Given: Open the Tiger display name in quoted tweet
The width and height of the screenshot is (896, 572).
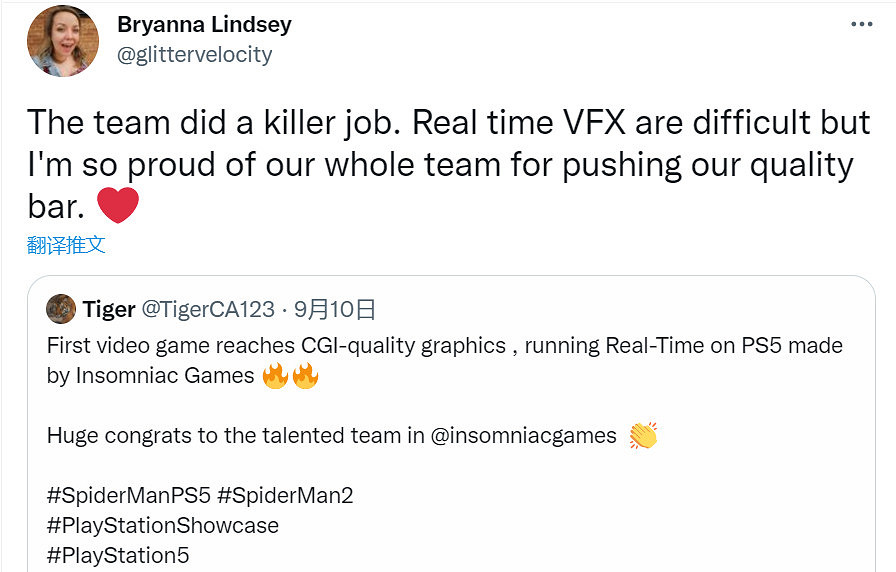Looking at the screenshot, I should (109, 309).
